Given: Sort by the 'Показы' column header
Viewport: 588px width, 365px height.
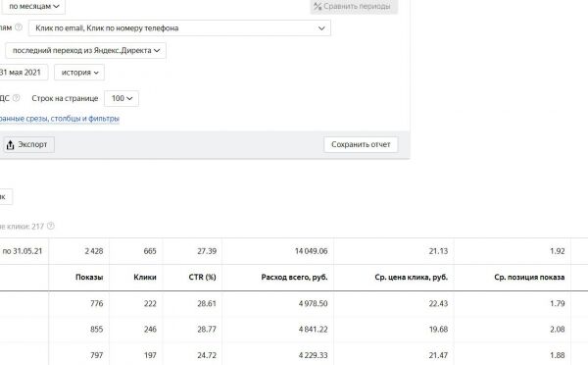Looking at the screenshot, I should (89, 277).
